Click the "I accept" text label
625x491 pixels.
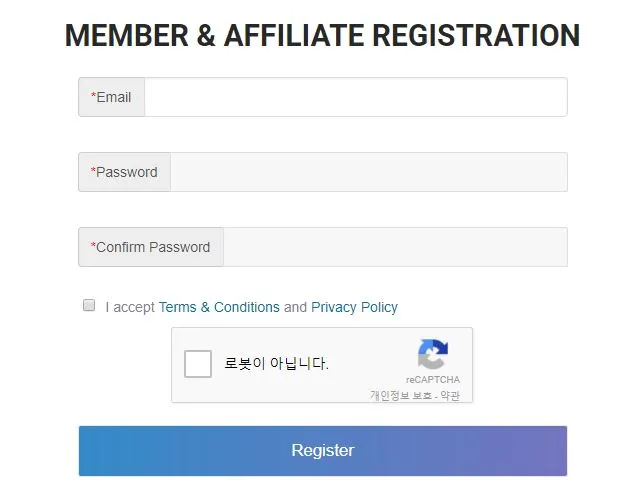click(x=130, y=307)
